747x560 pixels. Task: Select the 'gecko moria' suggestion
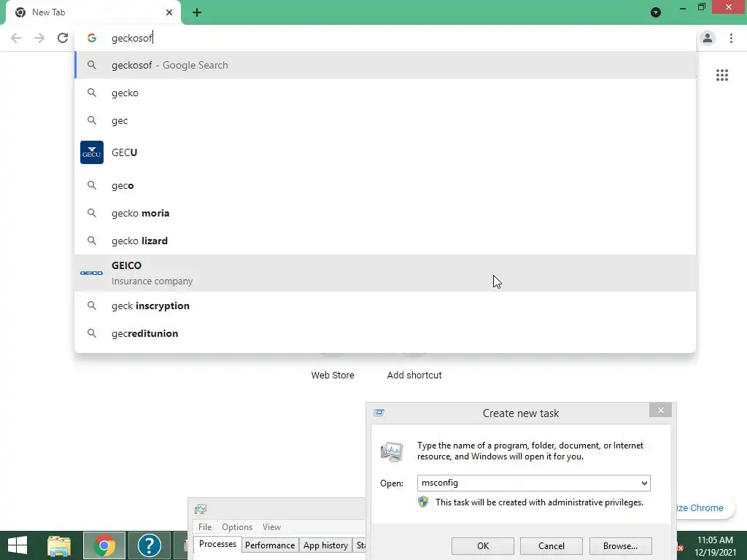[x=385, y=213]
